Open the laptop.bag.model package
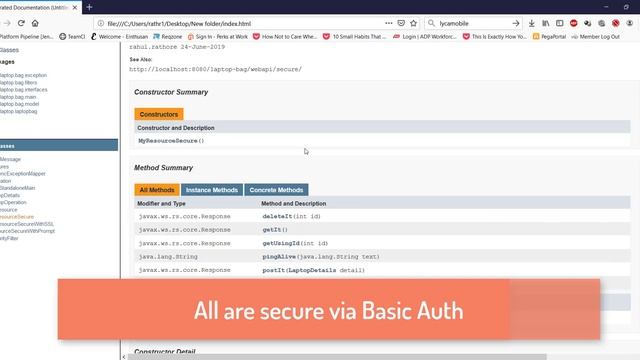The width and height of the screenshot is (640, 360). pyautogui.click(x=20, y=104)
